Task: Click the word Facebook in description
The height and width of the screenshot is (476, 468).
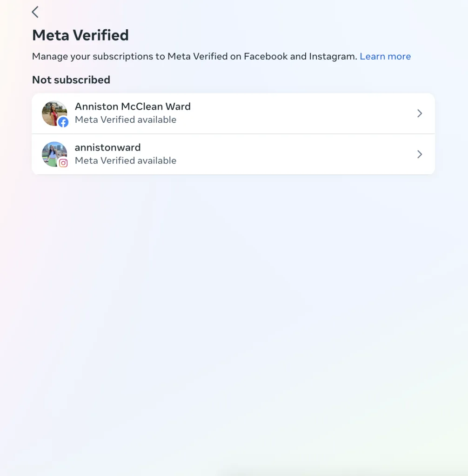Action: click(x=266, y=56)
